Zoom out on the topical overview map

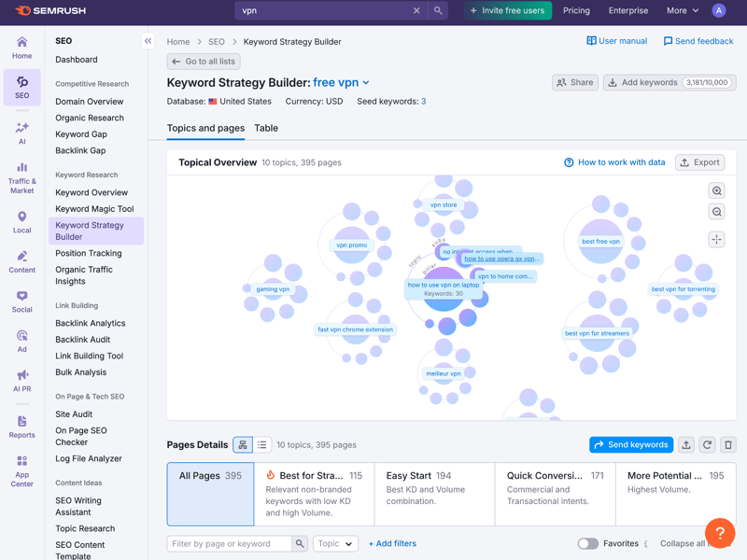[x=716, y=212]
